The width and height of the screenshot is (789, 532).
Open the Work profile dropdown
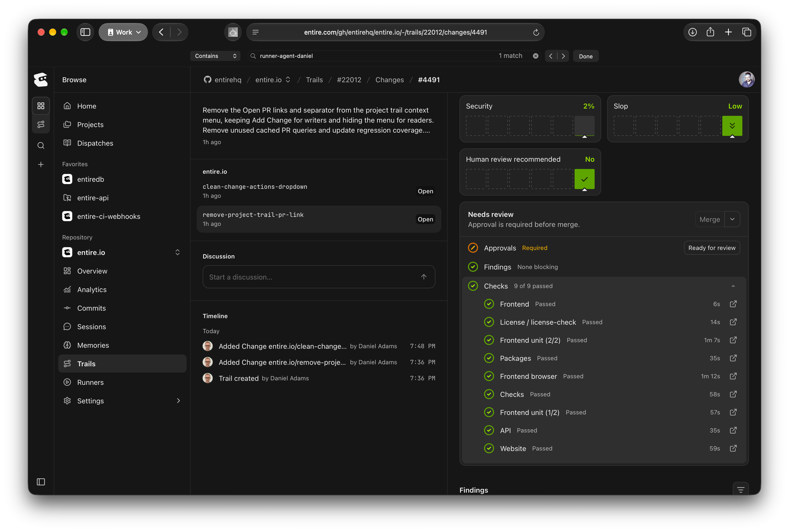click(123, 32)
